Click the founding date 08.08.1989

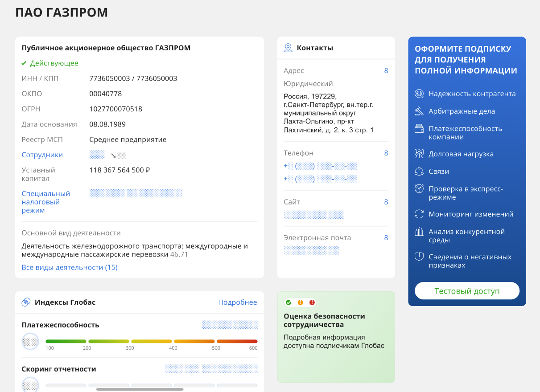[x=107, y=124]
